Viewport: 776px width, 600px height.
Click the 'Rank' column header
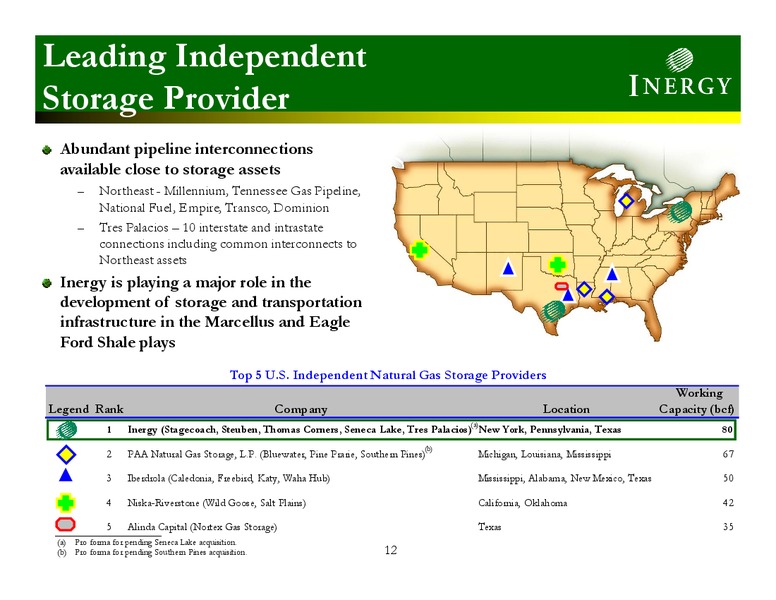(109, 409)
